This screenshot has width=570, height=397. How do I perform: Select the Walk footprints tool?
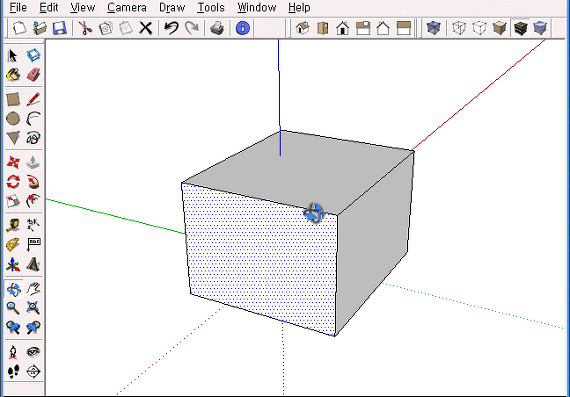(x=13, y=372)
